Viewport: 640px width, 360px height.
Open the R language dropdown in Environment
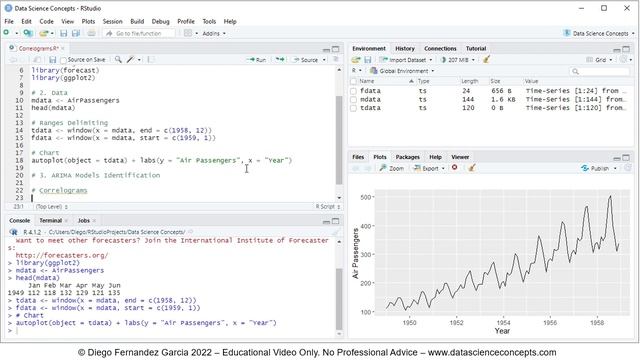coord(357,71)
